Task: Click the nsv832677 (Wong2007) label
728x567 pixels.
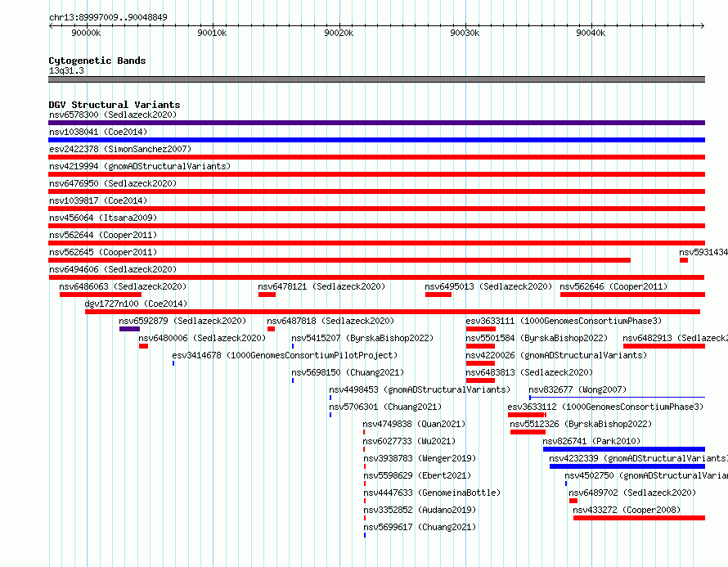Action: click(577, 389)
